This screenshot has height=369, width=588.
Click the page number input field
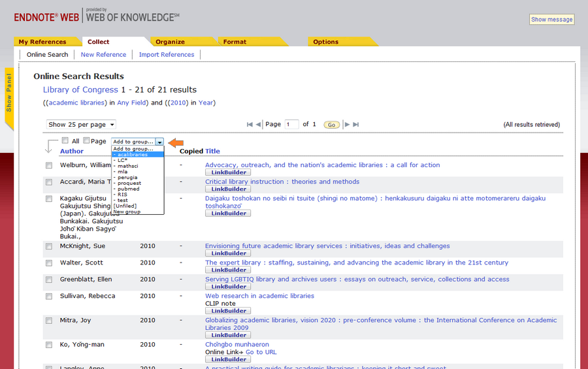tap(291, 124)
